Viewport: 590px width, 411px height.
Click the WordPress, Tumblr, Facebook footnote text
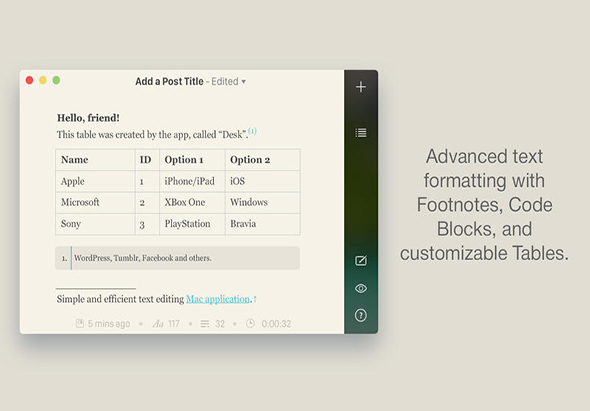143,258
